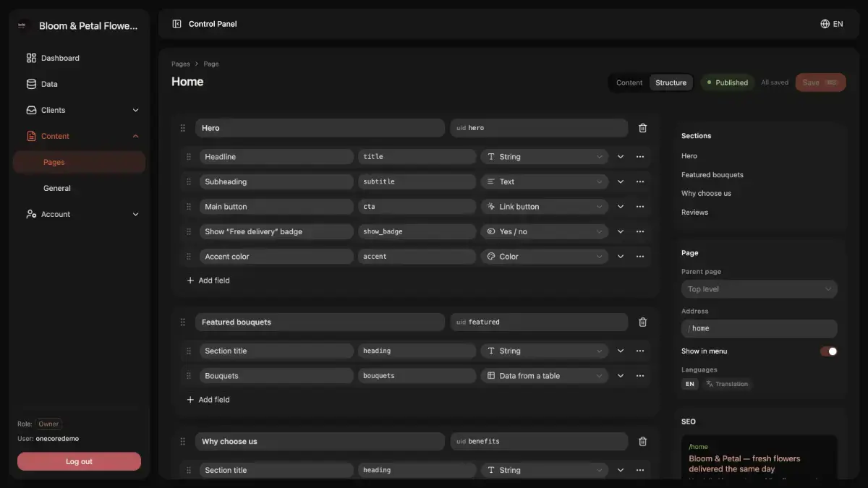
Task: Open more options for Subheading field
Action: [x=640, y=181]
